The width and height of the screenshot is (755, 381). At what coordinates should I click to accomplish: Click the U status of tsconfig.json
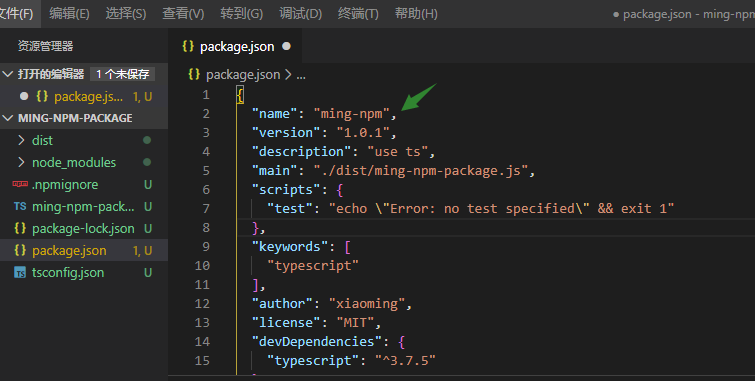(148, 273)
